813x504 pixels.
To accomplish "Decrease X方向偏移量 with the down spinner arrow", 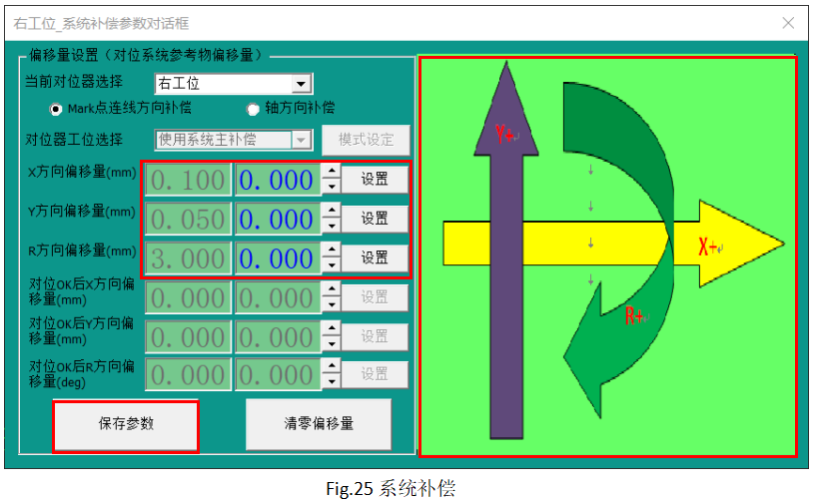I will pyautogui.click(x=330, y=187).
